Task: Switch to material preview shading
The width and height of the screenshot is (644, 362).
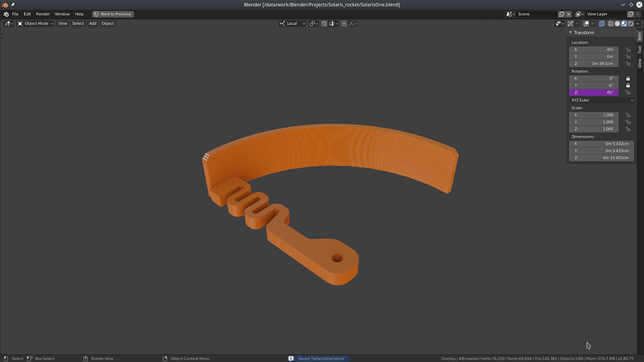Action: tap(624, 24)
